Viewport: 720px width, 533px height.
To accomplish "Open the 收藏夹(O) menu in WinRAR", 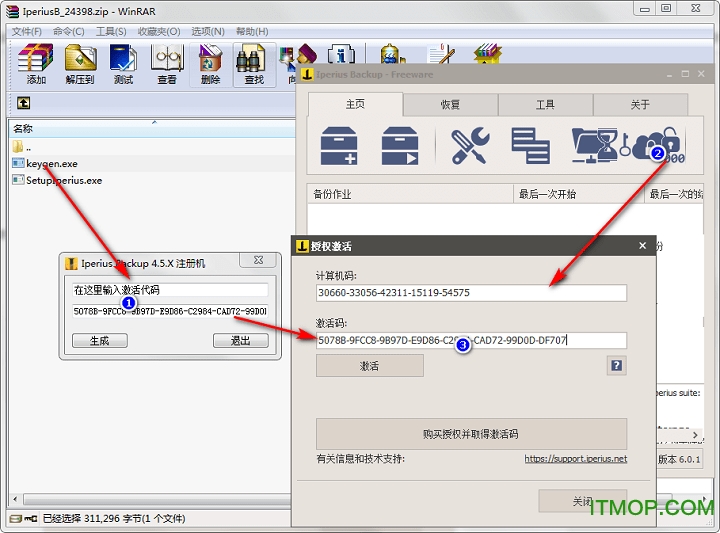I will pos(159,31).
